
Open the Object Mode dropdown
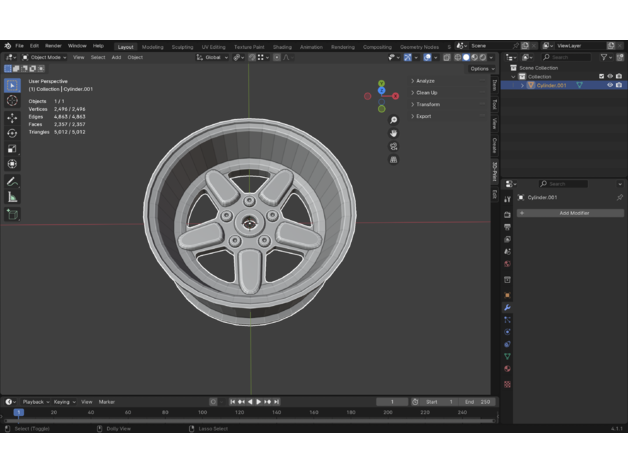[x=45, y=57]
